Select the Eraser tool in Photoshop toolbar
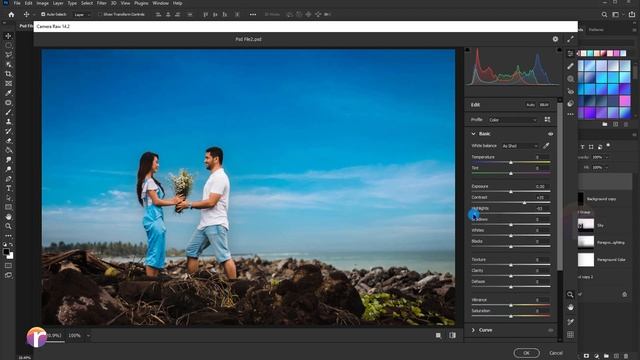640x360 pixels. click(x=8, y=141)
